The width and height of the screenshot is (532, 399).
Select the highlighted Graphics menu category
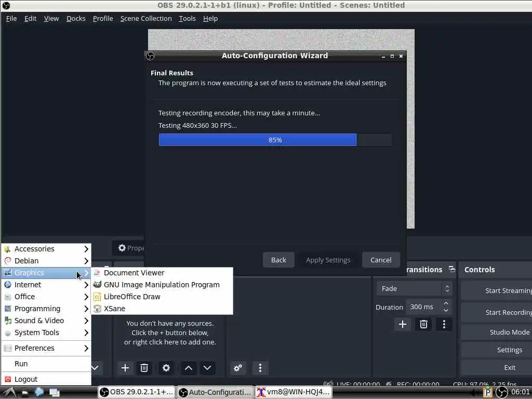click(46, 273)
